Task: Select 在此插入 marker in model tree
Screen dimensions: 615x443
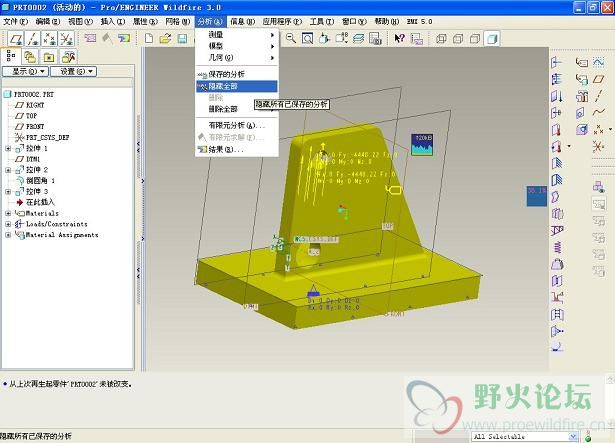Action: tap(40, 202)
